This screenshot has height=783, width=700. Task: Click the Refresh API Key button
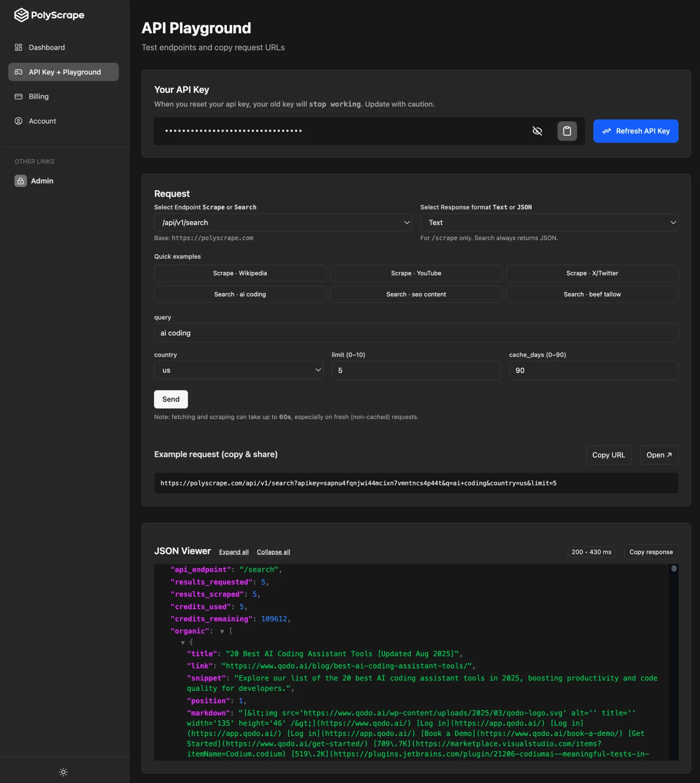(x=636, y=131)
